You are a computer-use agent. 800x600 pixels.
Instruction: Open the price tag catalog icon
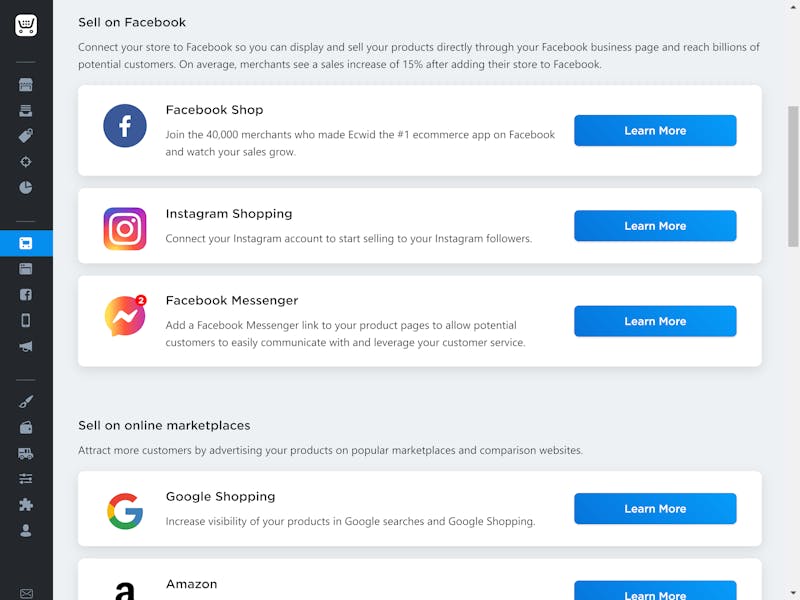click(x=26, y=136)
